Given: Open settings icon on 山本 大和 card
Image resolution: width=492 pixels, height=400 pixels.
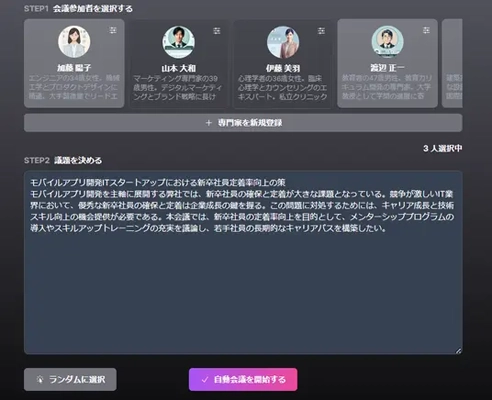Looking at the screenshot, I should pyautogui.click(x=217, y=31).
